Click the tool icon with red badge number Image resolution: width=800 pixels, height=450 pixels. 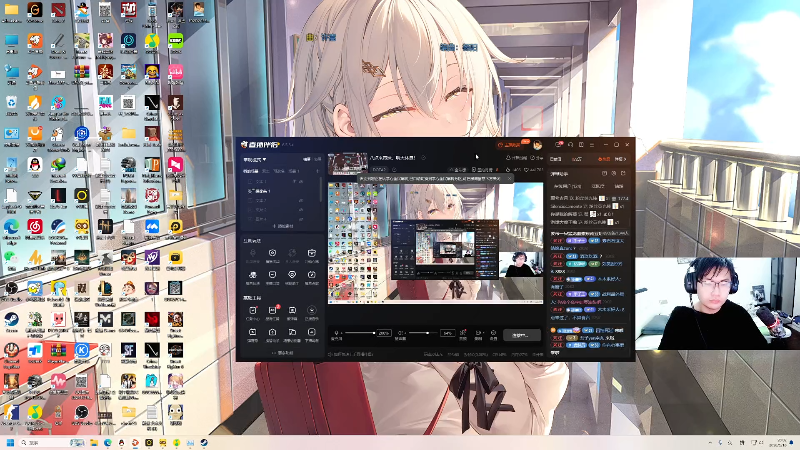point(272,310)
